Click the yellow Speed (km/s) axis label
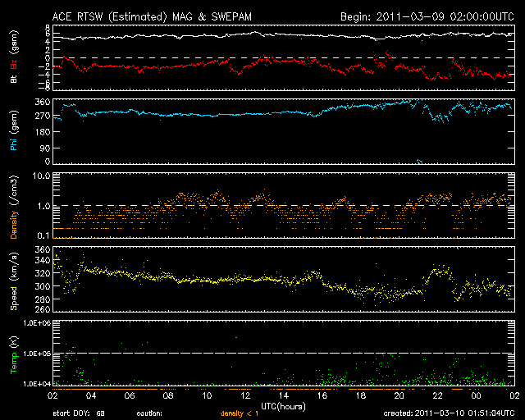Image resolution: width=525 pixels, height=420 pixels. click(x=13, y=281)
